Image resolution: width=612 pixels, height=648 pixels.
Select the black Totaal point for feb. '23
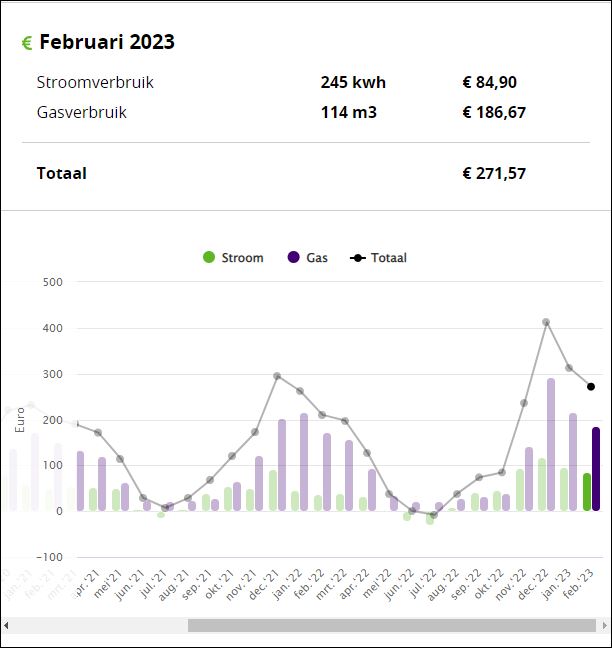tap(591, 386)
